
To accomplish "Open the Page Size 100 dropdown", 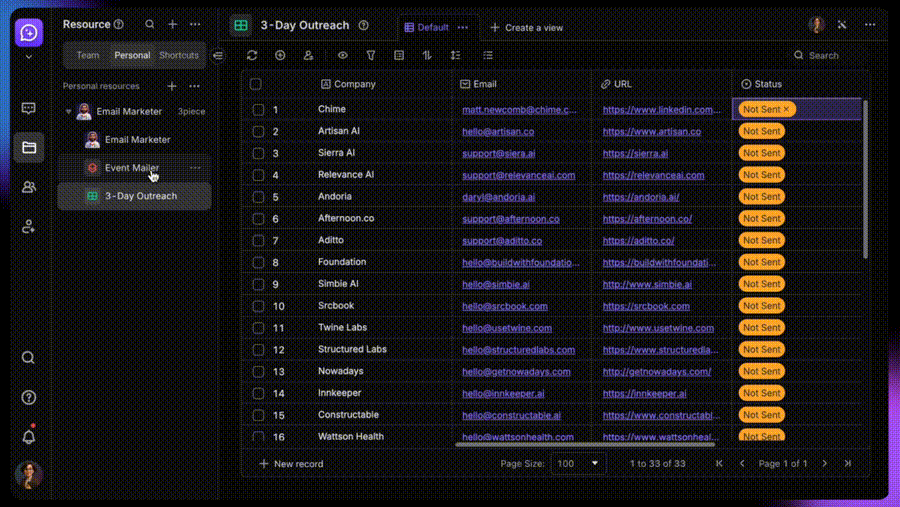I will (x=577, y=463).
